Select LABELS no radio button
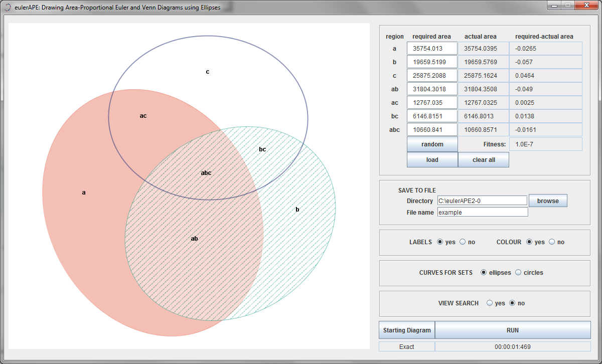 (x=463, y=242)
